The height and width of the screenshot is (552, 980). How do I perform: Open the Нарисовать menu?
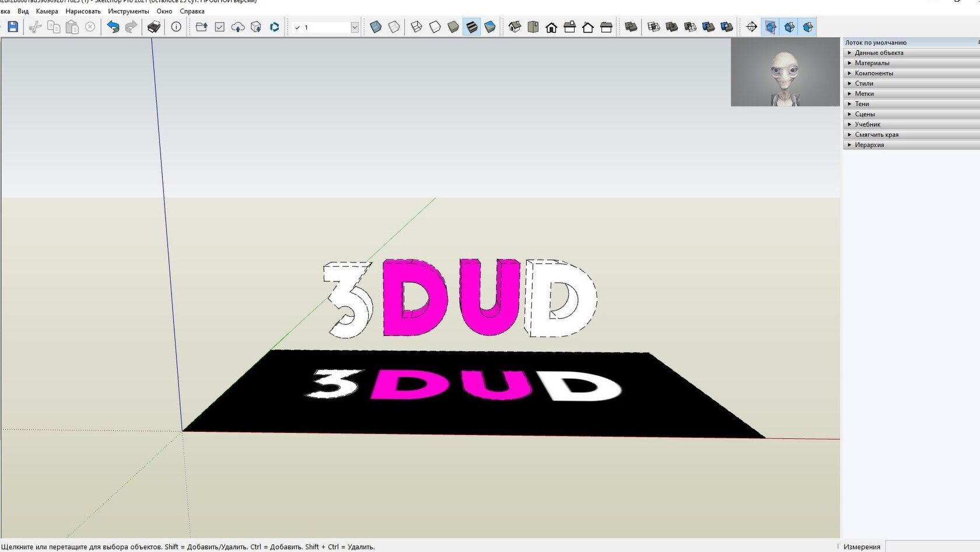pos(83,11)
